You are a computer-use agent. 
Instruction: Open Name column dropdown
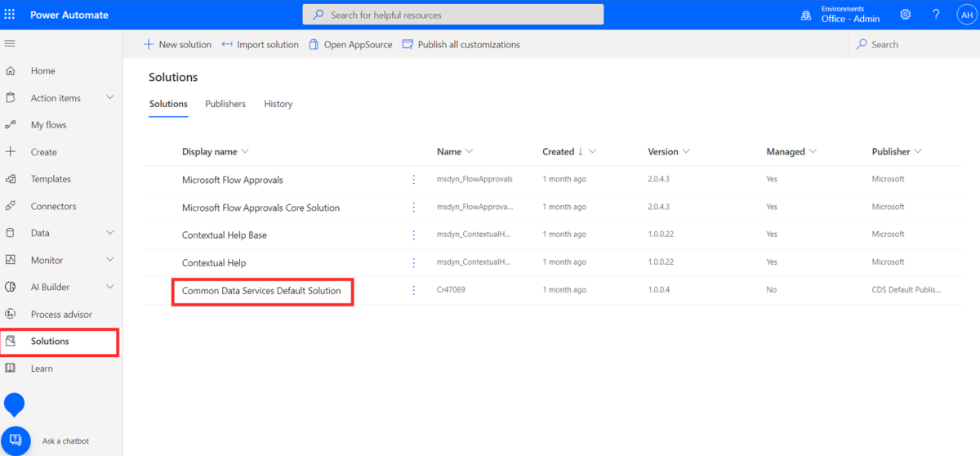[x=470, y=151]
